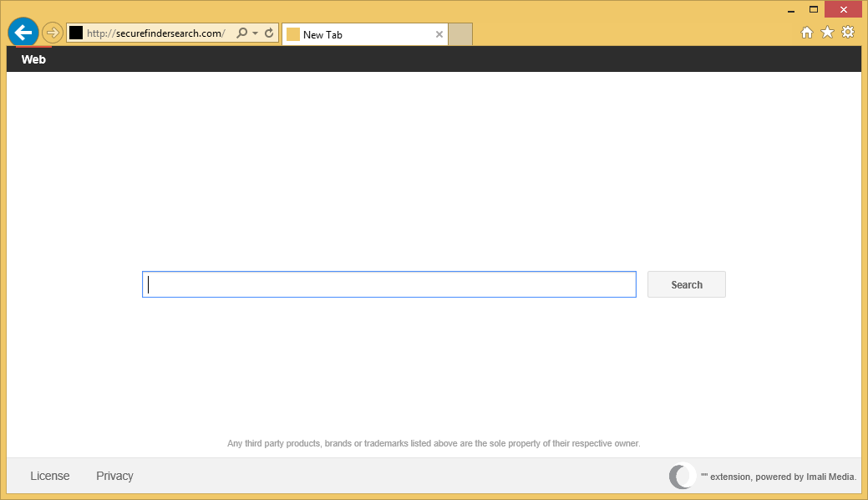
Task: Open the favorites star icon
Action: (827, 32)
